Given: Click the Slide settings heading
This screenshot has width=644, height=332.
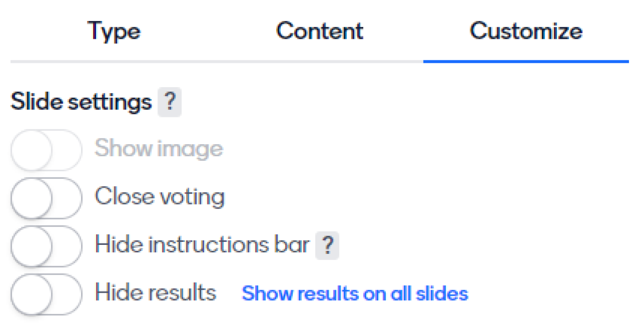Looking at the screenshot, I should click(x=81, y=102).
